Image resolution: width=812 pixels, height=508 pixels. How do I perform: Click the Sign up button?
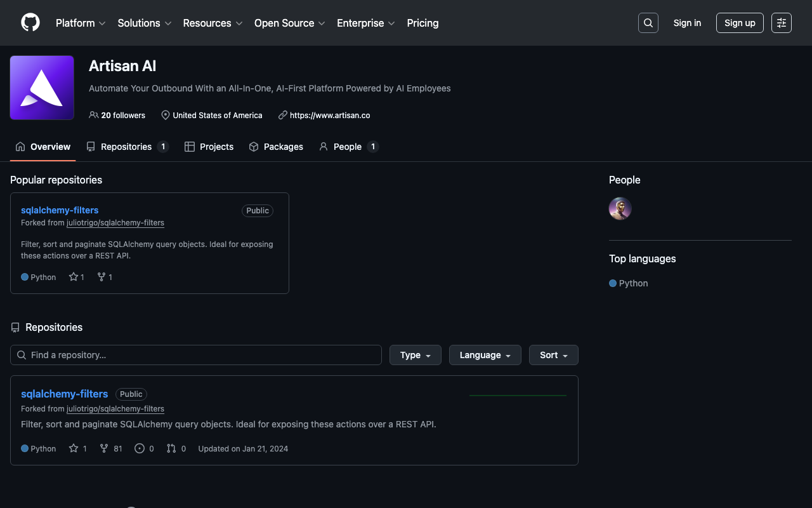[x=740, y=23]
